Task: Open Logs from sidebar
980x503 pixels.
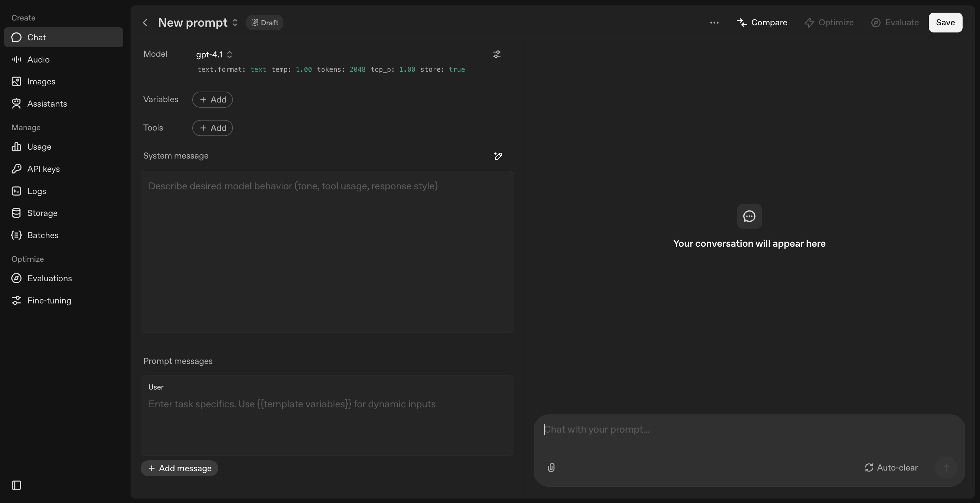Action: (x=64, y=191)
